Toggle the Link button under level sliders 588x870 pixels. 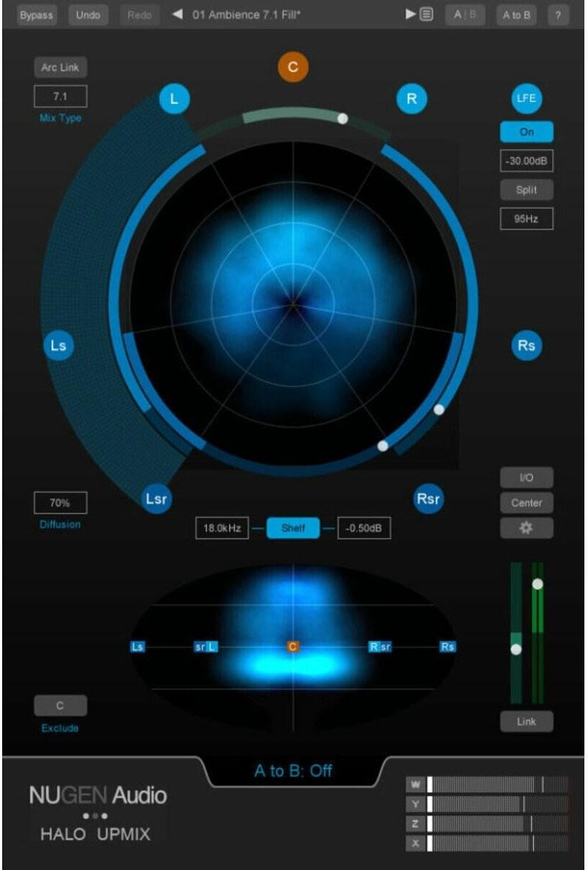click(526, 721)
